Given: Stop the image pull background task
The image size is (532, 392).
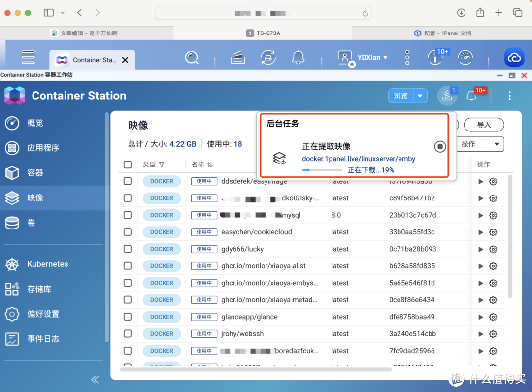Looking at the screenshot, I should (x=440, y=147).
